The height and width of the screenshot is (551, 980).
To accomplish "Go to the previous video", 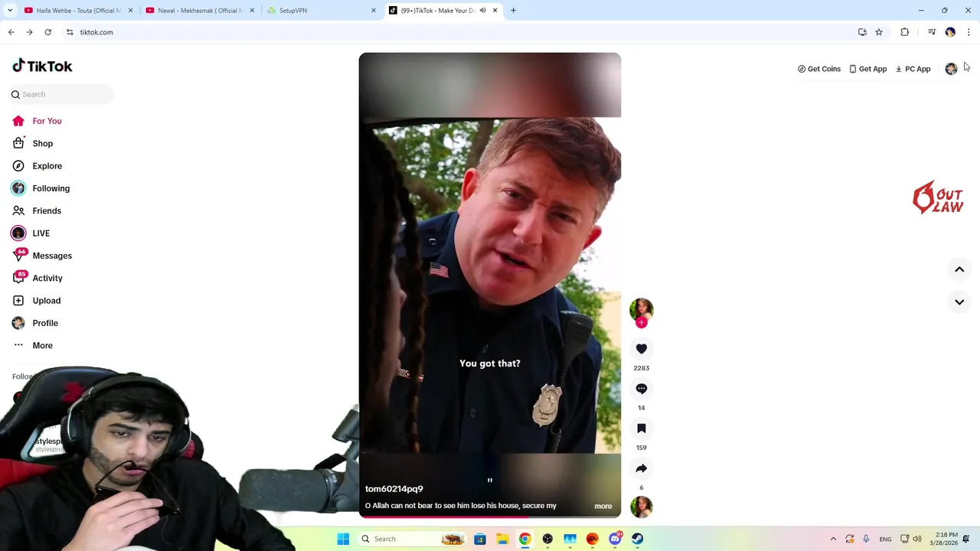I will 959,269.
